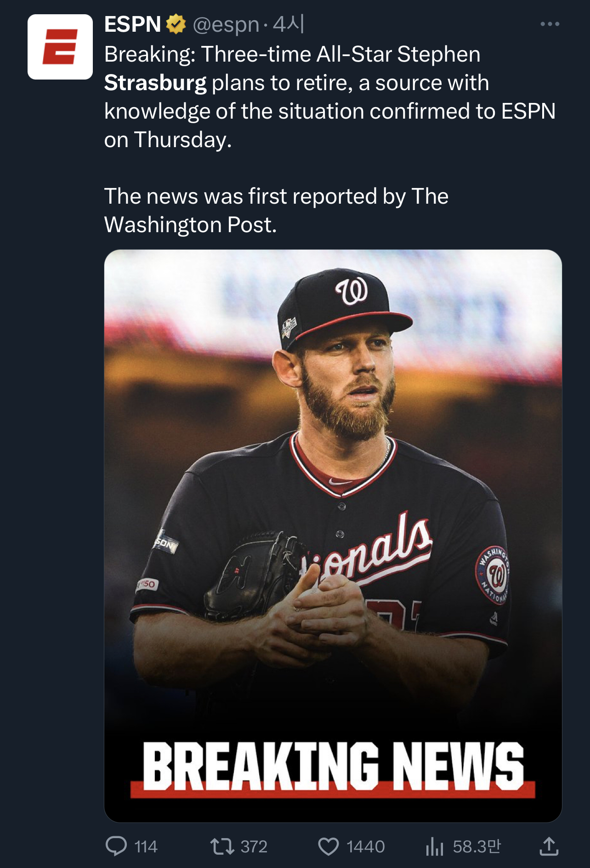Click the gold verified badge
Viewport: 590px width, 868px height.
tap(176, 24)
